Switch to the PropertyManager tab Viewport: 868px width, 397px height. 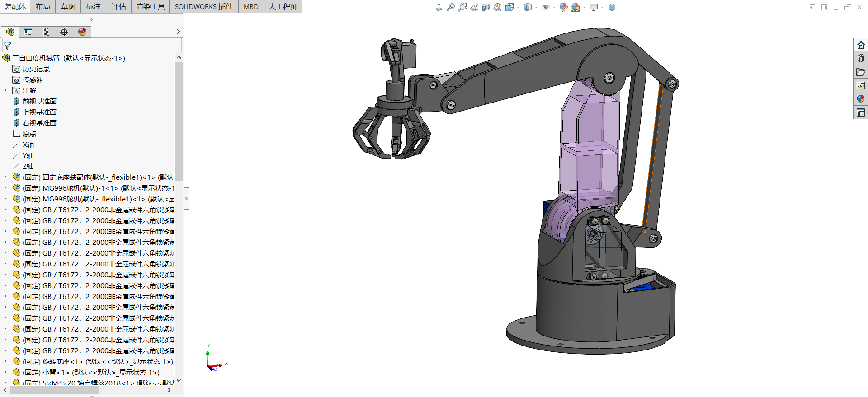tap(28, 32)
